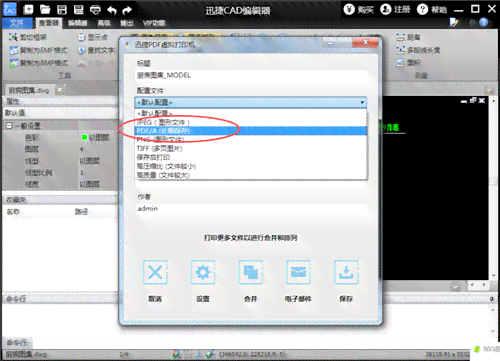Screen dimensions: 500x361
Task: Click the print icon in title bar
Action: click(95, 10)
